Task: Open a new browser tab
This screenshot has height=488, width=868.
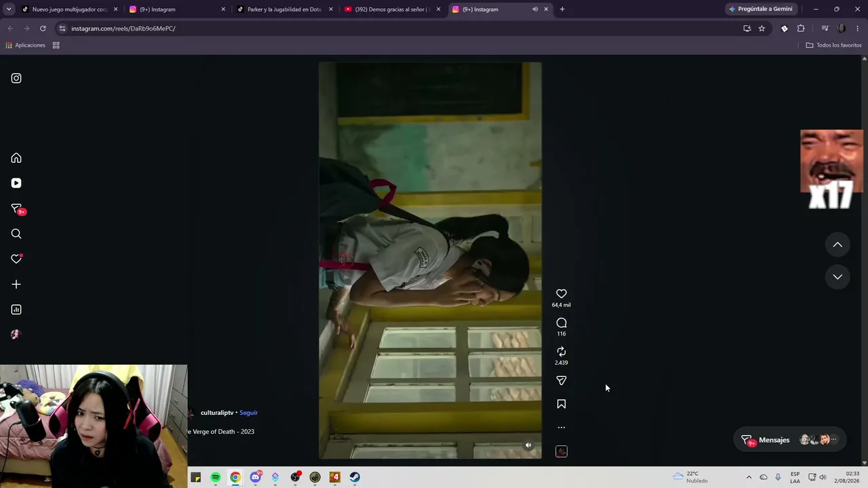Action: (x=562, y=9)
